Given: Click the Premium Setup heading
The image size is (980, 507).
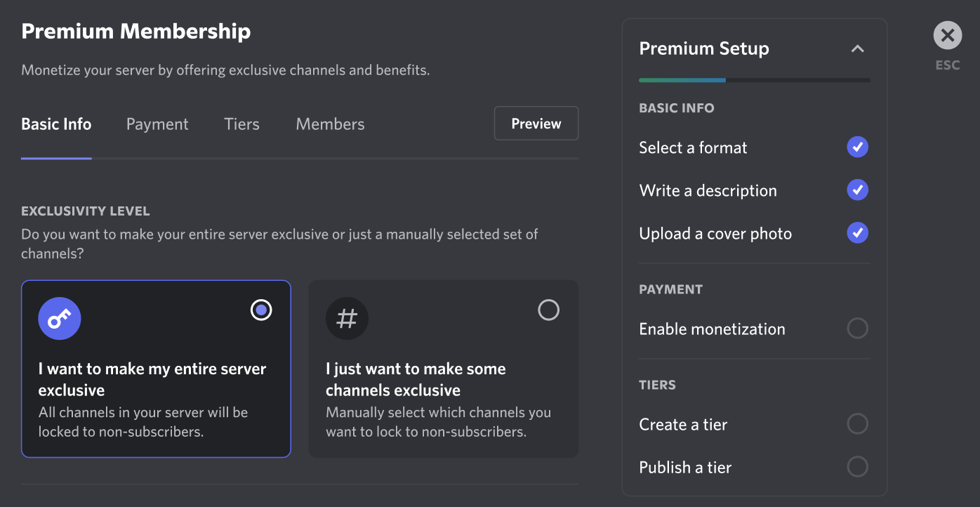Looking at the screenshot, I should click(704, 48).
